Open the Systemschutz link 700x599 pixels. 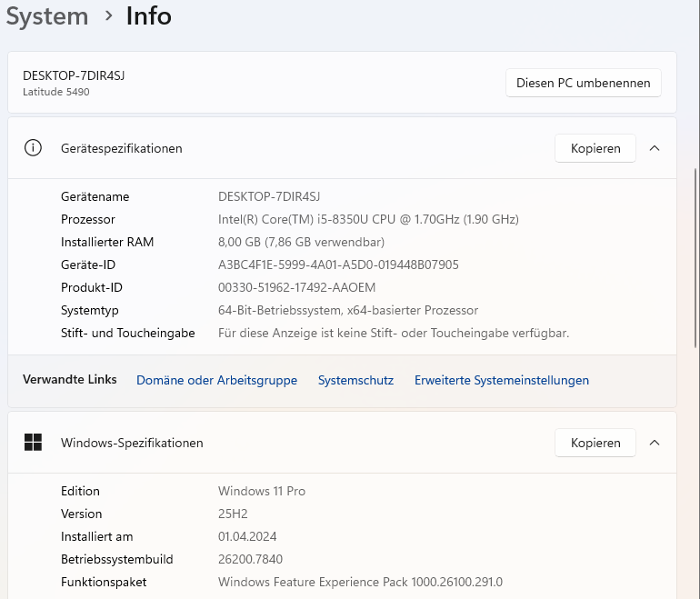(355, 380)
